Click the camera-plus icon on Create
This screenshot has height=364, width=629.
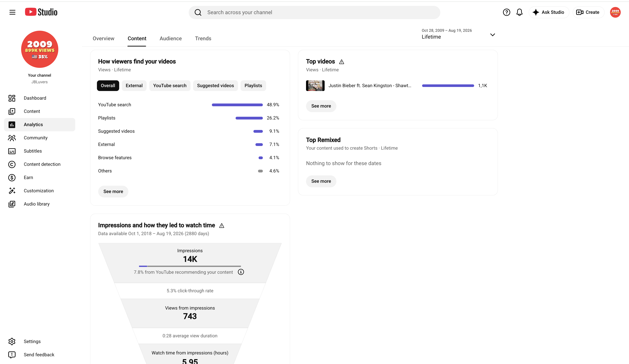point(580,12)
